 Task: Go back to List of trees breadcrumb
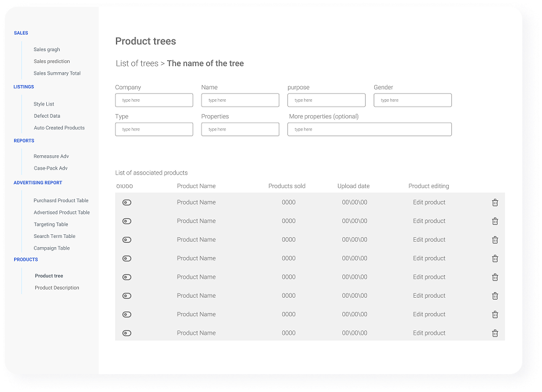137,63
